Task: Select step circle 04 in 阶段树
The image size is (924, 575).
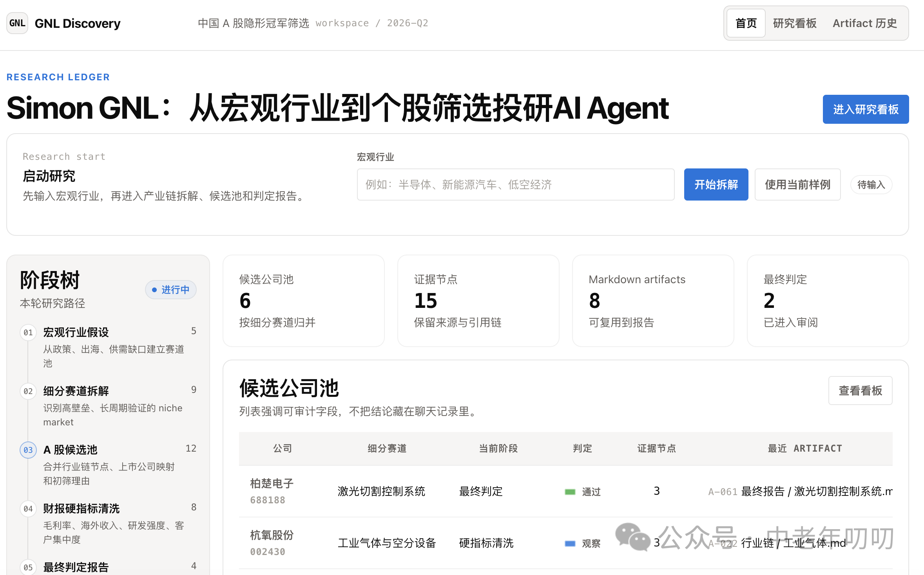Action: (x=28, y=509)
